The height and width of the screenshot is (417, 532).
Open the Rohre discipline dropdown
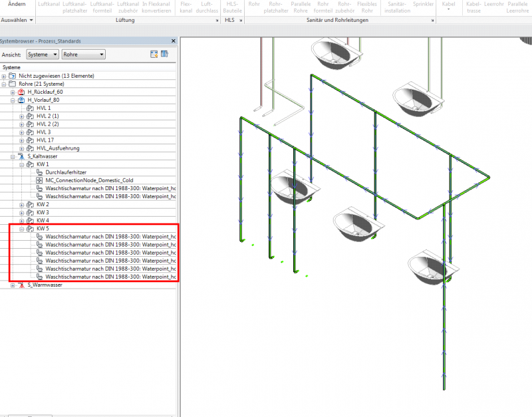coord(83,55)
